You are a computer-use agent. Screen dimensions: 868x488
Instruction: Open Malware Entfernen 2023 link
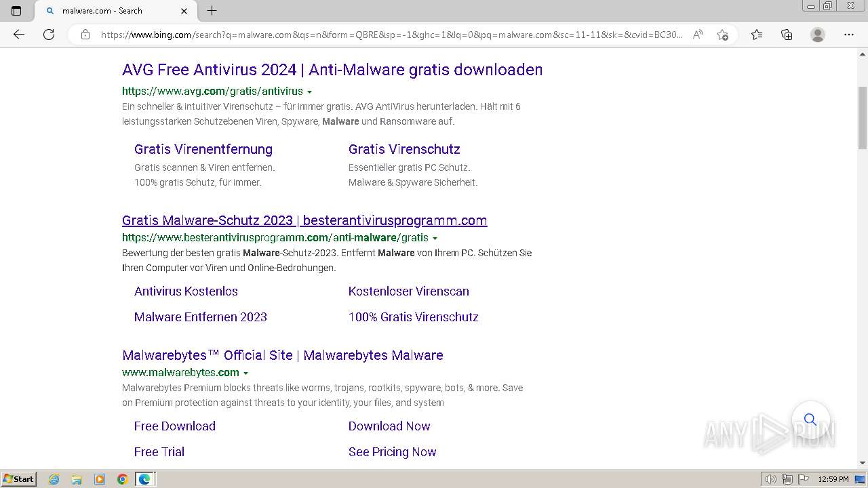(201, 317)
